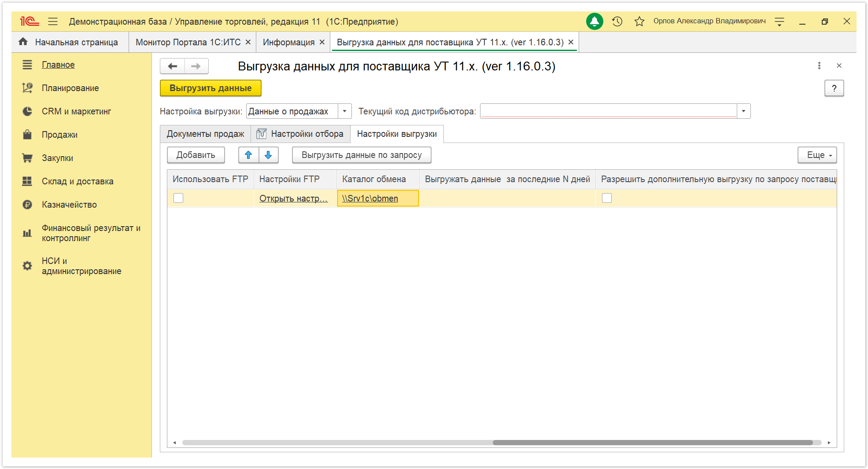Expand Текущий код дистрибьютора dropdown
Viewport: 868px width, 469px height.
[x=743, y=111]
